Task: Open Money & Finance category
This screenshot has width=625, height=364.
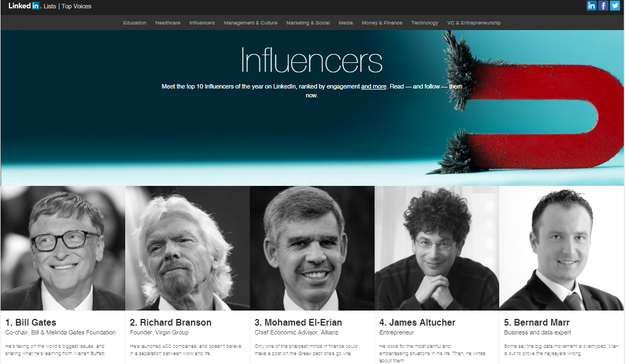Action: 382,23
